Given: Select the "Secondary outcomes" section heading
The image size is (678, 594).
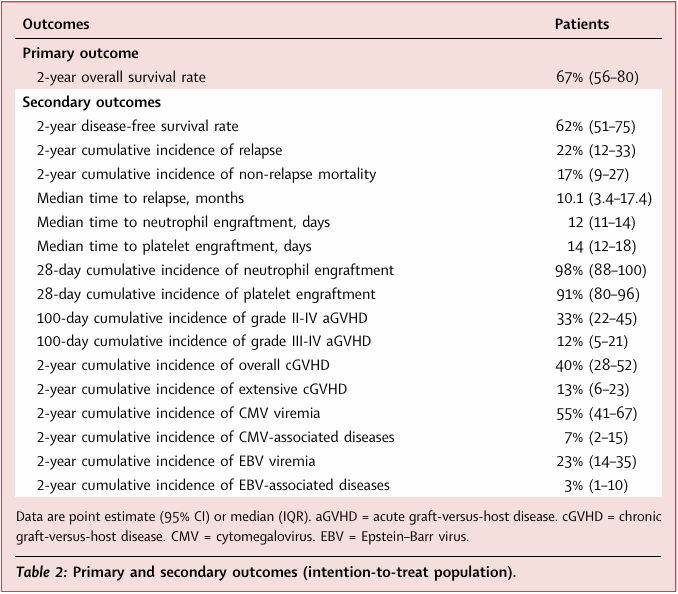Looking at the screenshot, I should (91, 102).
